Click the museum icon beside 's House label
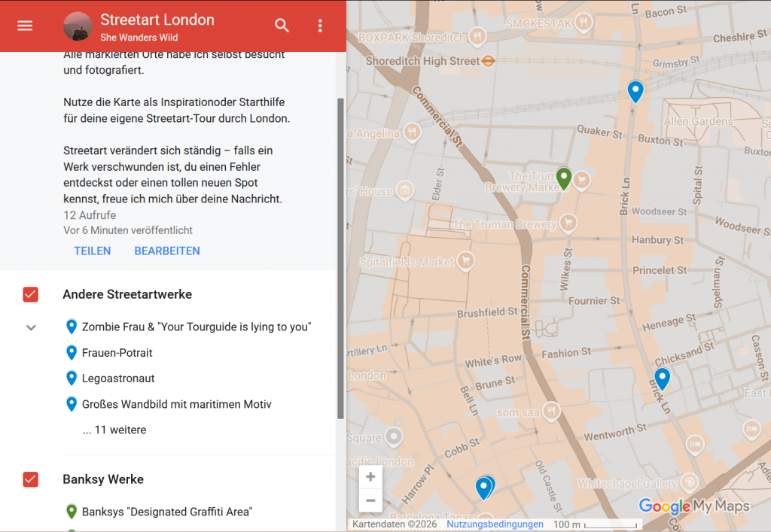The height and width of the screenshot is (532, 771). point(404,190)
